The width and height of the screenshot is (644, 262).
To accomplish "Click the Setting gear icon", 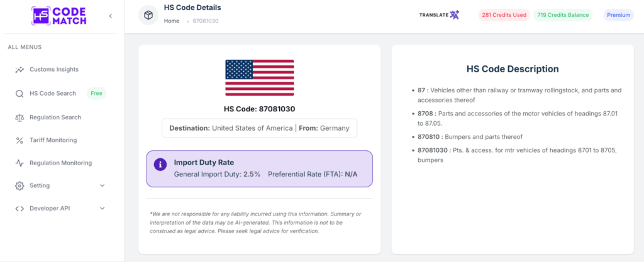I will [19, 186].
